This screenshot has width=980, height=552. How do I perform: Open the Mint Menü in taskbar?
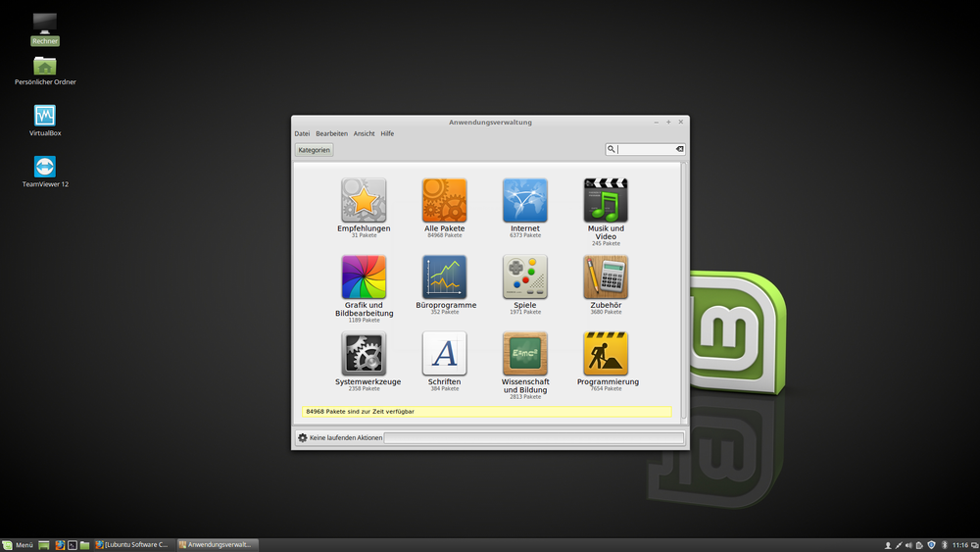click(x=18, y=545)
